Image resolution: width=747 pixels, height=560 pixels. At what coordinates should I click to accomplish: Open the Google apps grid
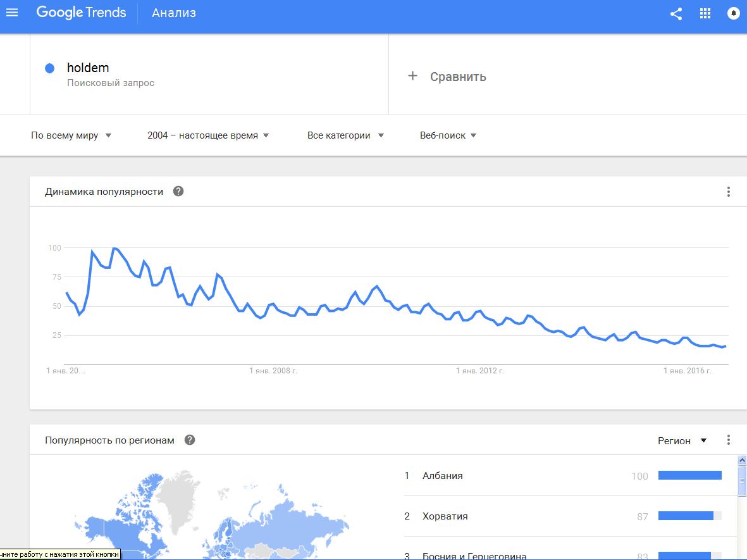coord(705,13)
